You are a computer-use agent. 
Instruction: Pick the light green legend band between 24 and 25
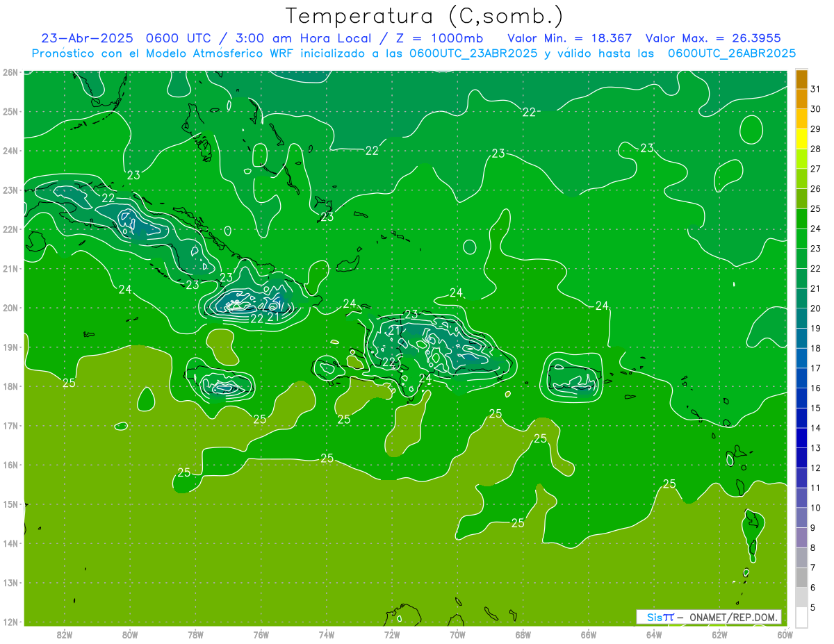801,219
